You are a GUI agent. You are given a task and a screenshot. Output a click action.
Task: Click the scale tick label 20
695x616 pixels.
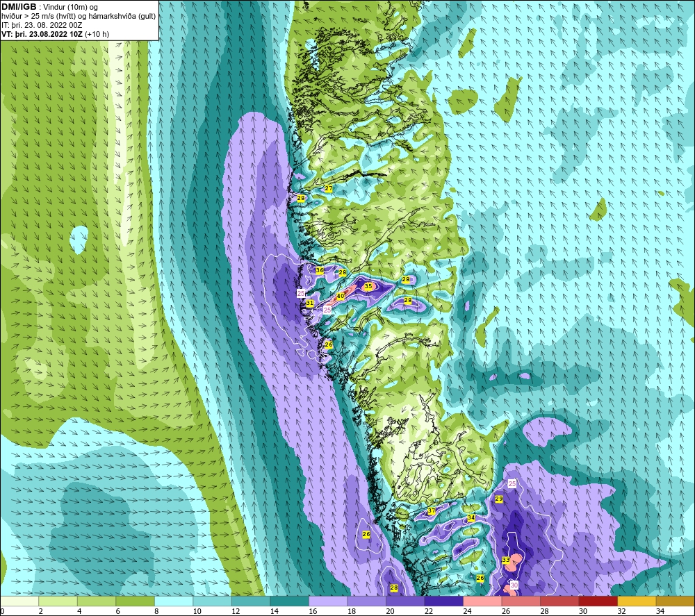coord(390,612)
